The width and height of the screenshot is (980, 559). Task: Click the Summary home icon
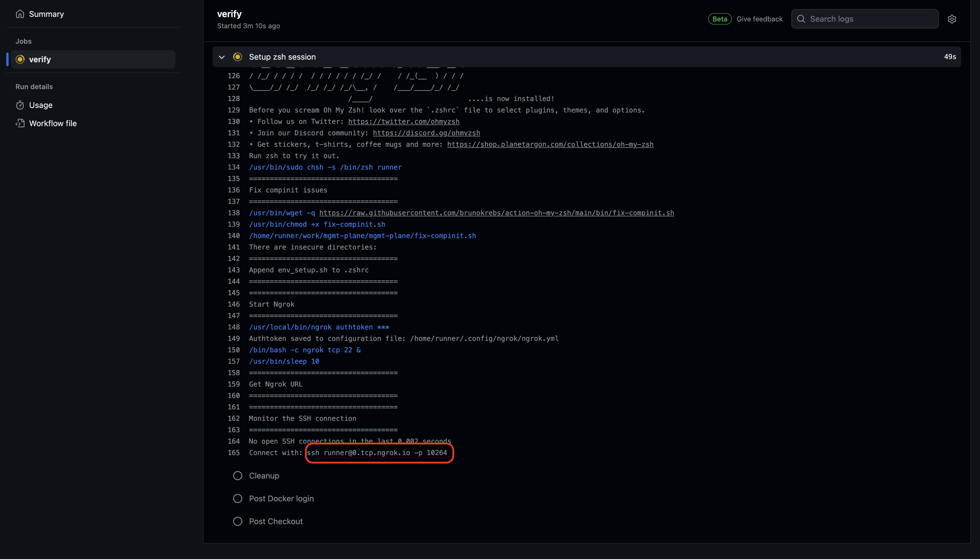[x=20, y=14]
